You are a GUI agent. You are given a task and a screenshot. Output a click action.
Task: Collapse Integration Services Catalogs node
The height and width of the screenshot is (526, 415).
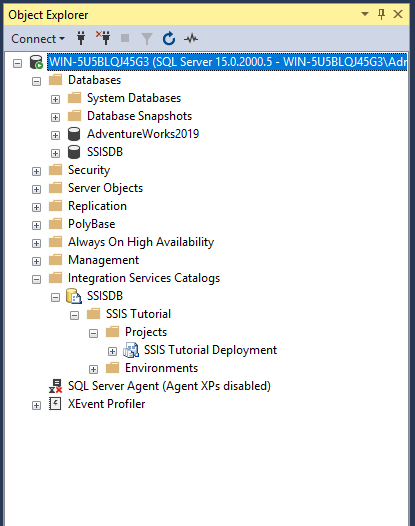(x=36, y=279)
